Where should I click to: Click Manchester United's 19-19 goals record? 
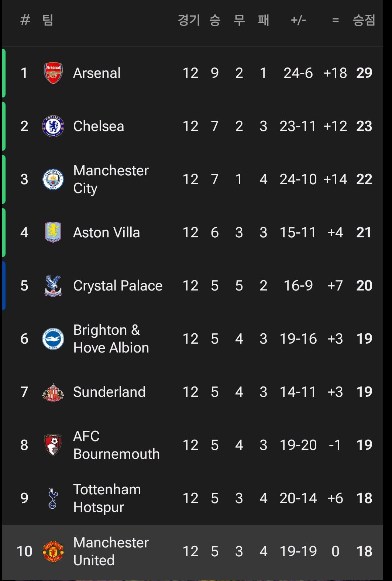tap(298, 551)
